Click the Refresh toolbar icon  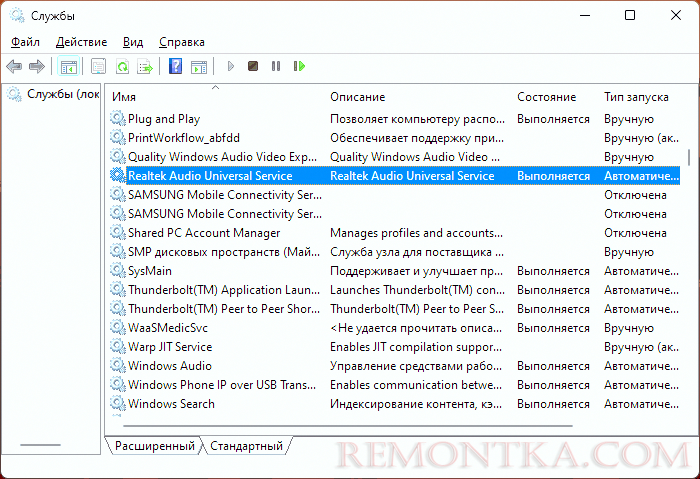tap(122, 67)
